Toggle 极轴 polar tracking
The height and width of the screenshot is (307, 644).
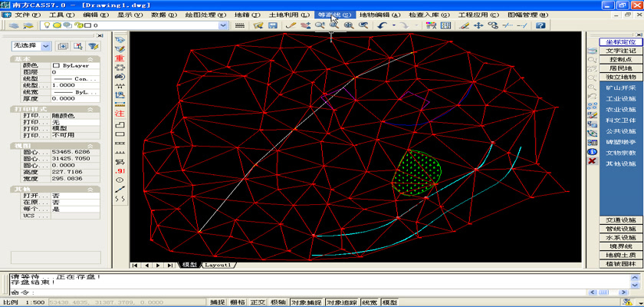click(x=278, y=302)
